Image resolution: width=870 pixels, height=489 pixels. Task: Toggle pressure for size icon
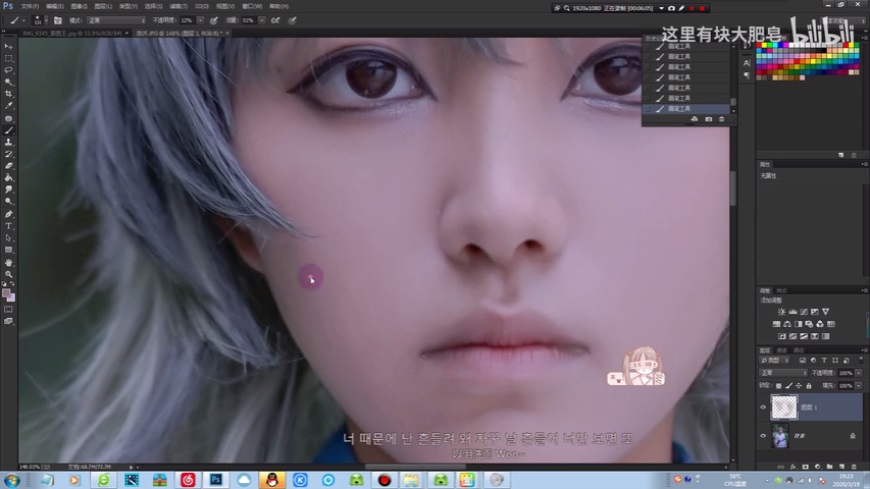pyautogui.click(x=292, y=21)
